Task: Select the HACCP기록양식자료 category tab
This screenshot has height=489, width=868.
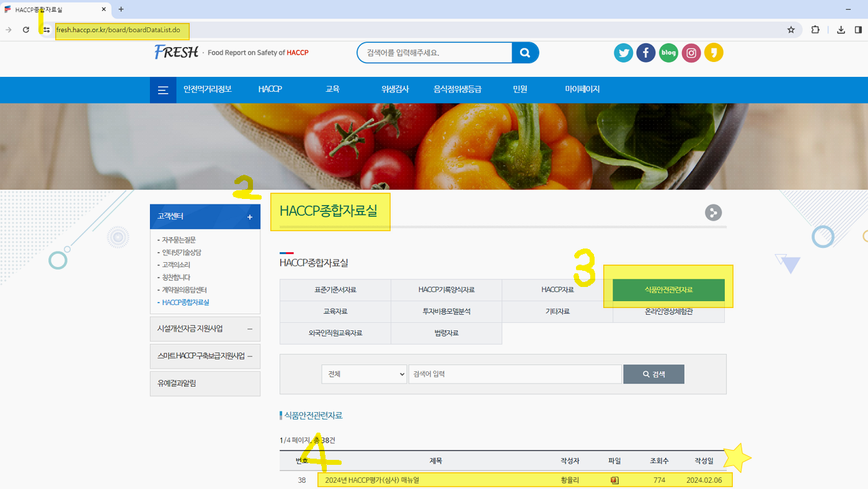Action: (x=446, y=290)
